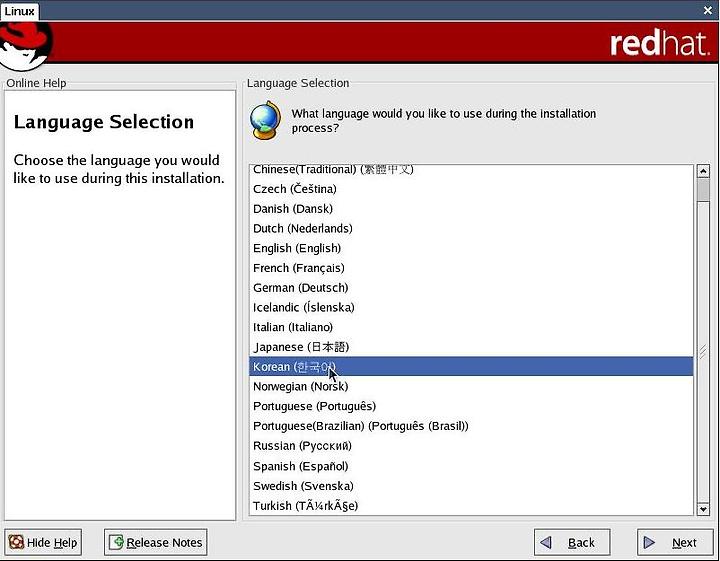Click the Red Hat Shadowman logo
720x561 pixels.
[25, 46]
